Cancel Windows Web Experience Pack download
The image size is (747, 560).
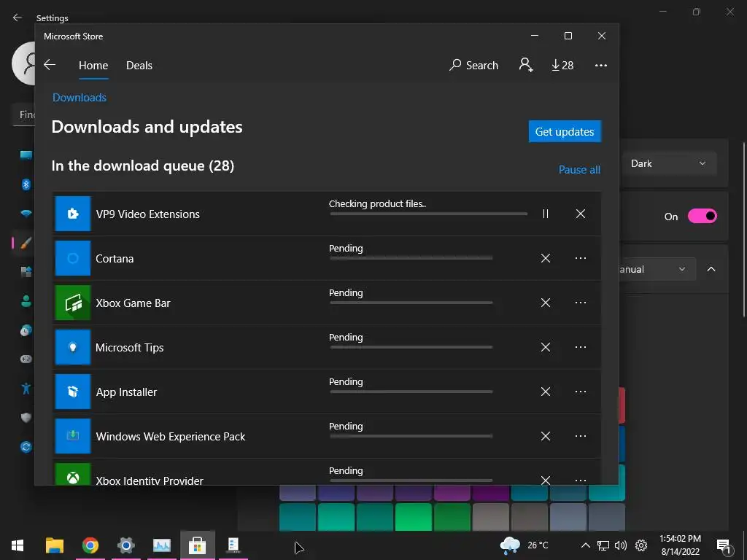[x=546, y=436]
